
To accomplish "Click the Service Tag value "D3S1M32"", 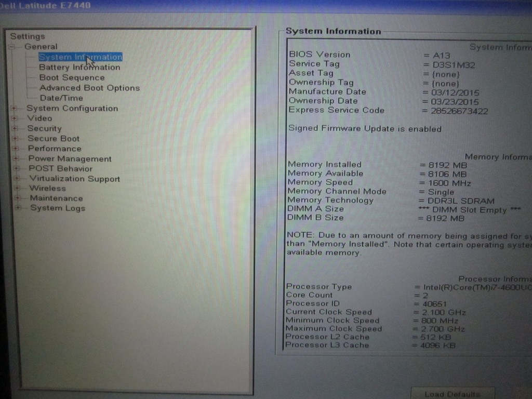I will tap(454, 65).
